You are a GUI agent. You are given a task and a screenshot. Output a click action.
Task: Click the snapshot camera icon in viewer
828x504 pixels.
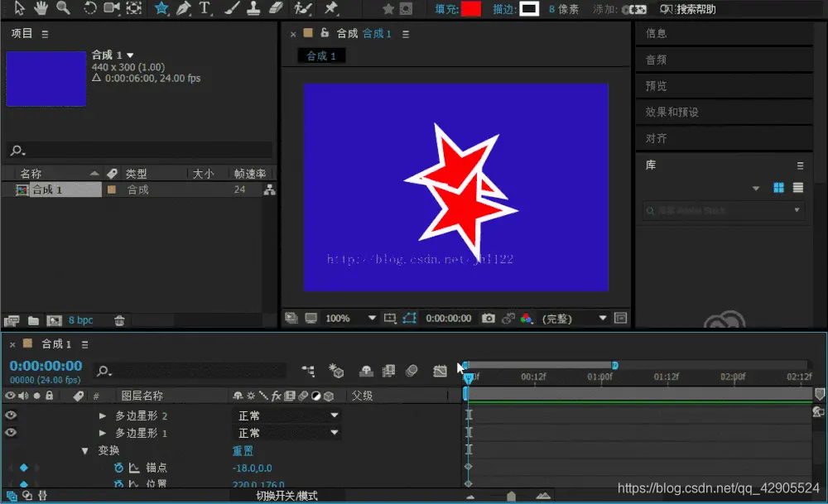pyautogui.click(x=489, y=319)
